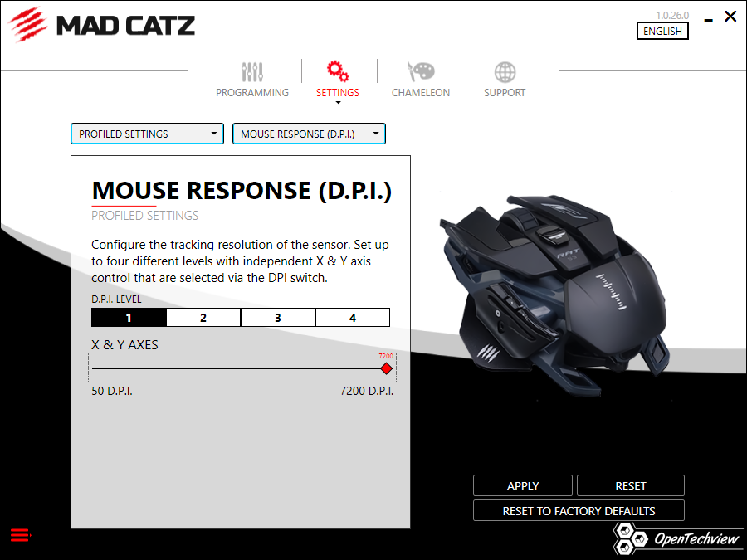Select D.P.I. level 3

click(278, 318)
